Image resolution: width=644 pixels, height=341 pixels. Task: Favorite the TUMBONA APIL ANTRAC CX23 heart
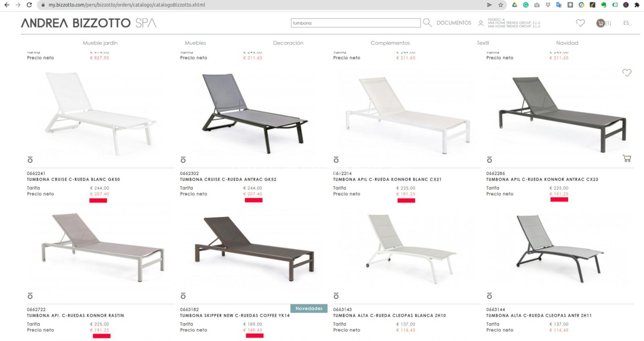tap(627, 73)
